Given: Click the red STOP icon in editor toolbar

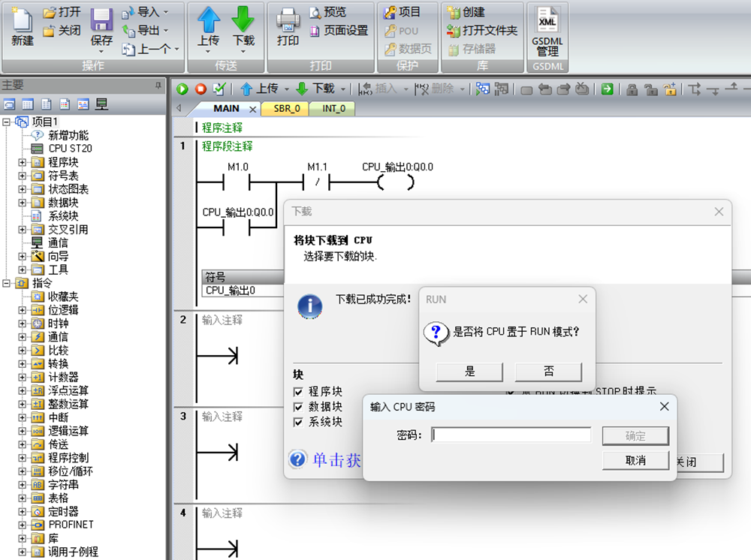Looking at the screenshot, I should [x=201, y=89].
